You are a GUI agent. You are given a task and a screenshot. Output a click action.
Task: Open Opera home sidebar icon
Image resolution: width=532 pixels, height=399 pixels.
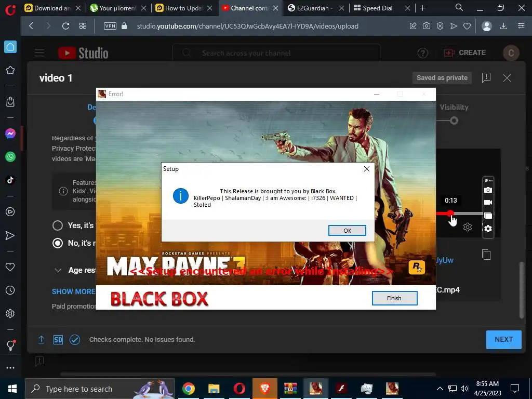pos(10,47)
